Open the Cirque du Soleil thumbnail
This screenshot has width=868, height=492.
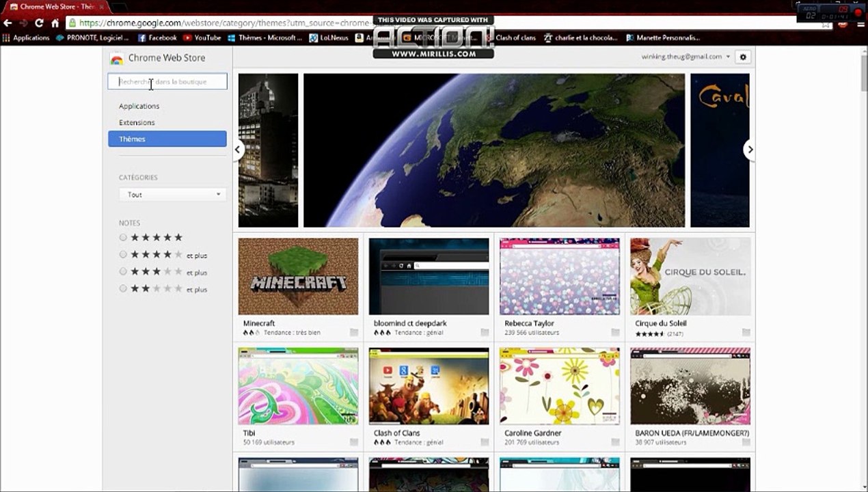(x=690, y=276)
